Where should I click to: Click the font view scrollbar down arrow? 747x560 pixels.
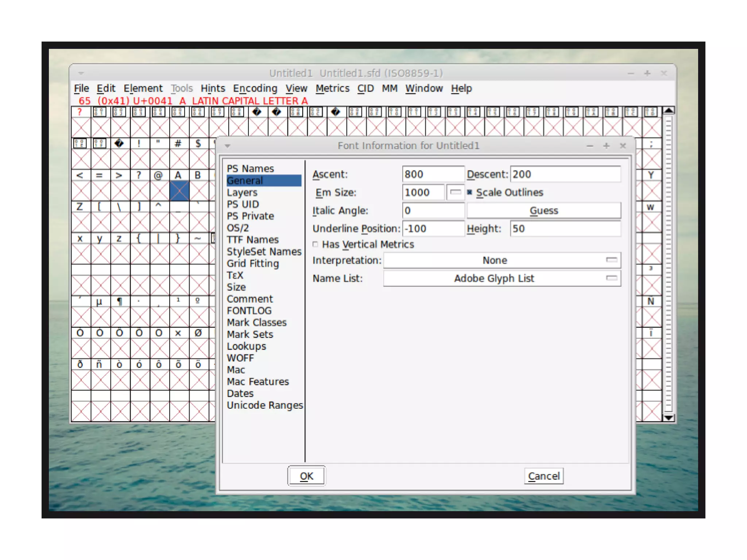(x=668, y=418)
